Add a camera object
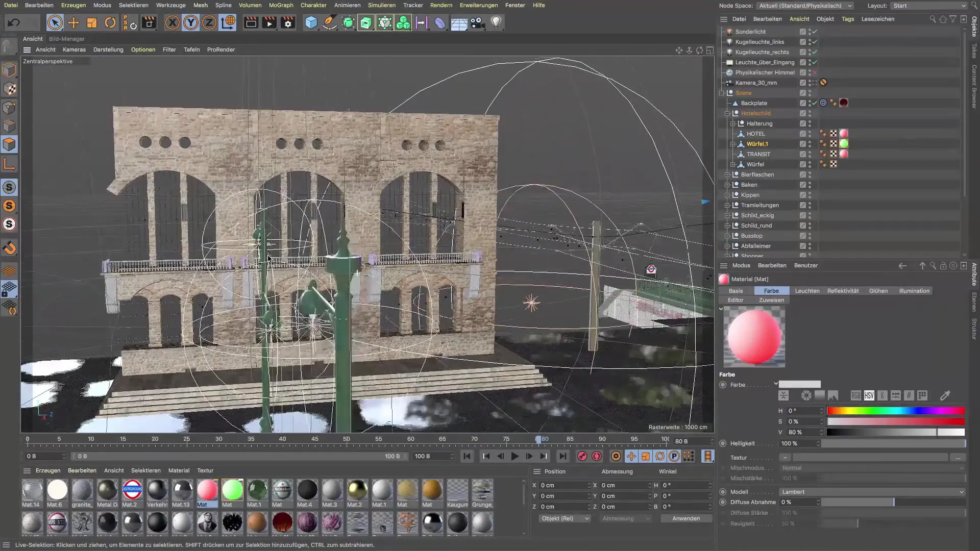This screenshot has width=980, height=551. (477, 23)
